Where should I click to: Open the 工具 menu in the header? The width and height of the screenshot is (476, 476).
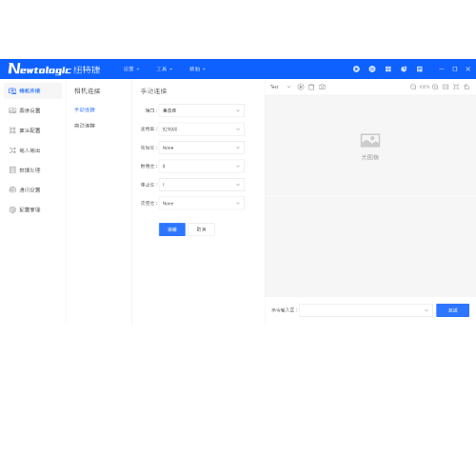[164, 69]
